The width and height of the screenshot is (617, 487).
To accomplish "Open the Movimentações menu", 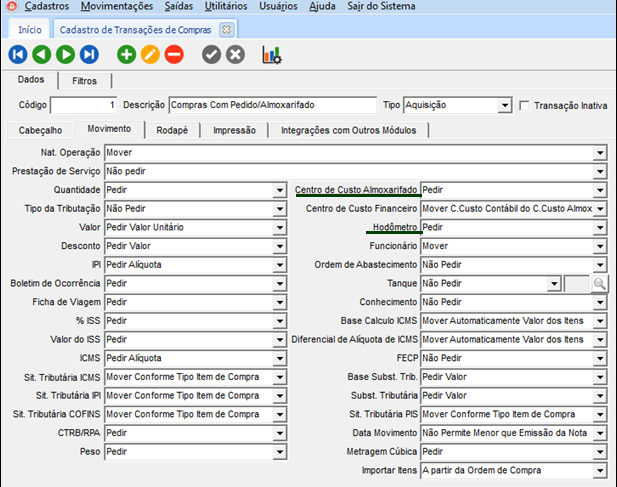I will pyautogui.click(x=118, y=7).
